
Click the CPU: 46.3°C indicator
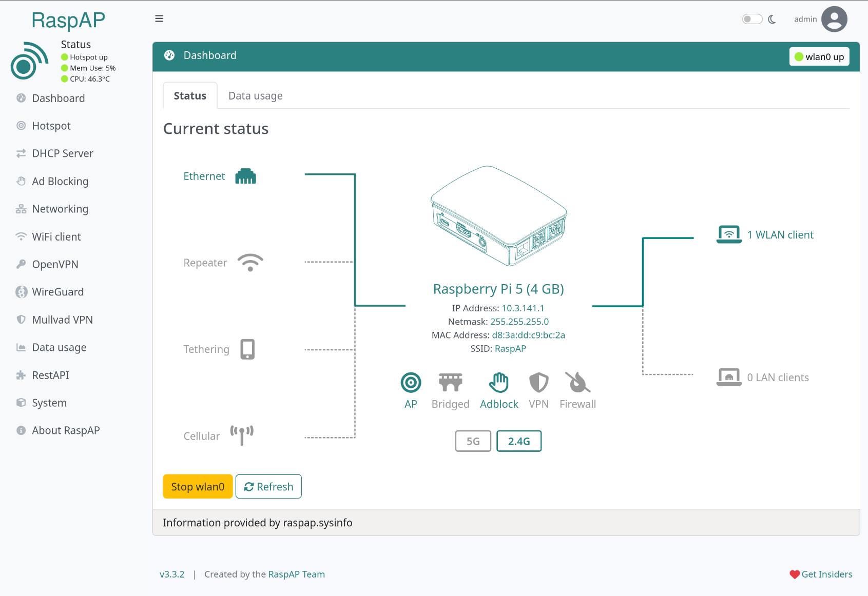click(x=85, y=78)
